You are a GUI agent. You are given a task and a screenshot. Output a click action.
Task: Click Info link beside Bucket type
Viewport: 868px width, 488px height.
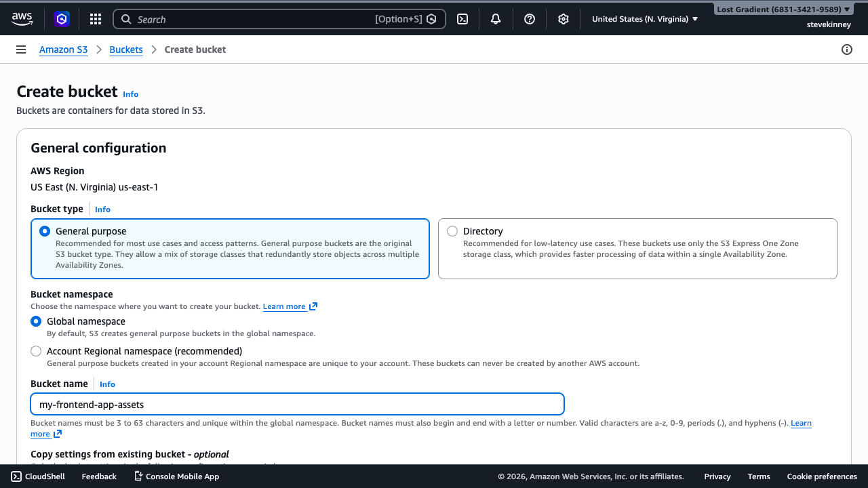pos(102,209)
